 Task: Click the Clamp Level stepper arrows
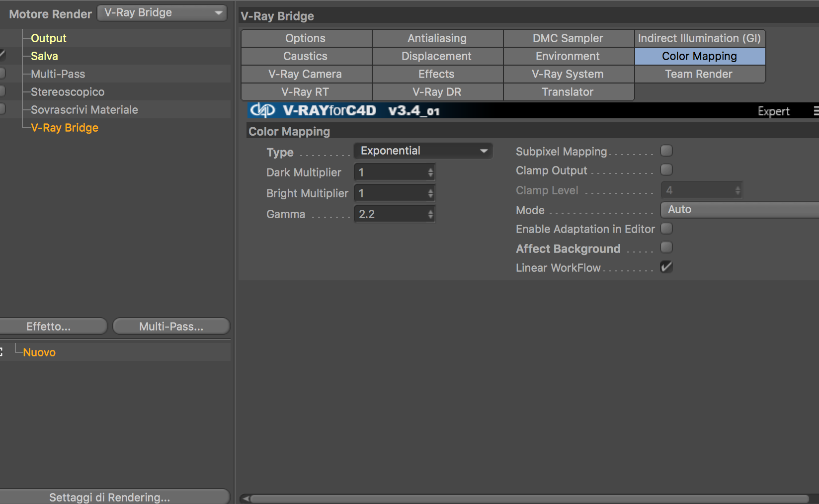738,190
